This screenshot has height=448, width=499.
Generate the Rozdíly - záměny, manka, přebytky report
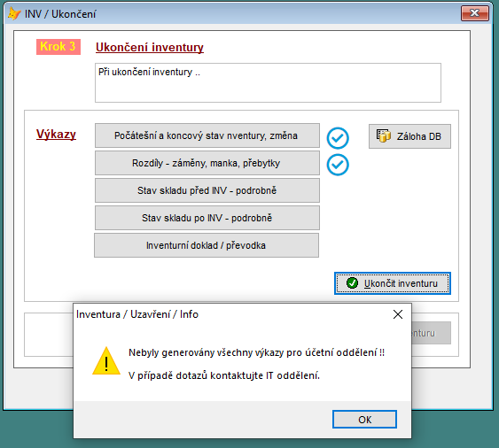pyautogui.click(x=207, y=163)
